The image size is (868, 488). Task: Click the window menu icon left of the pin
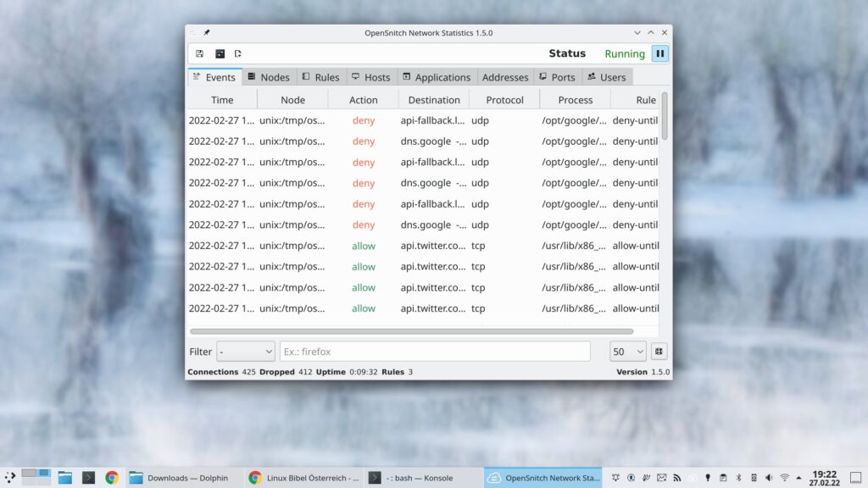tap(192, 33)
